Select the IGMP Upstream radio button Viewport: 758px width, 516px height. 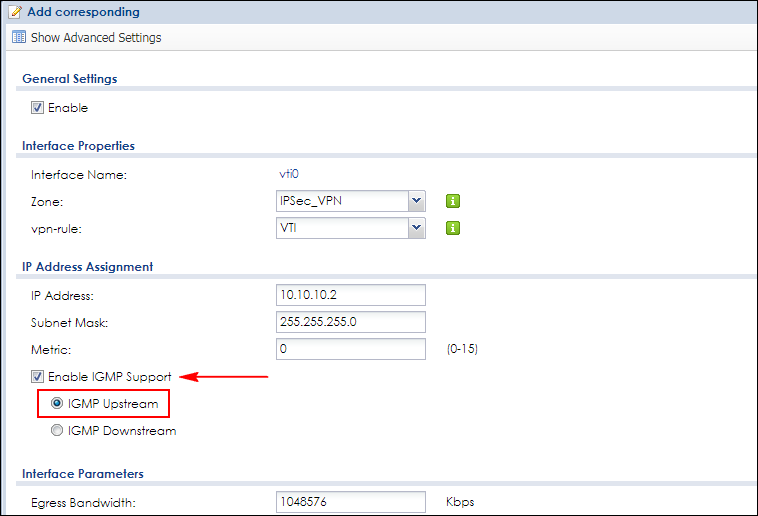coord(56,404)
